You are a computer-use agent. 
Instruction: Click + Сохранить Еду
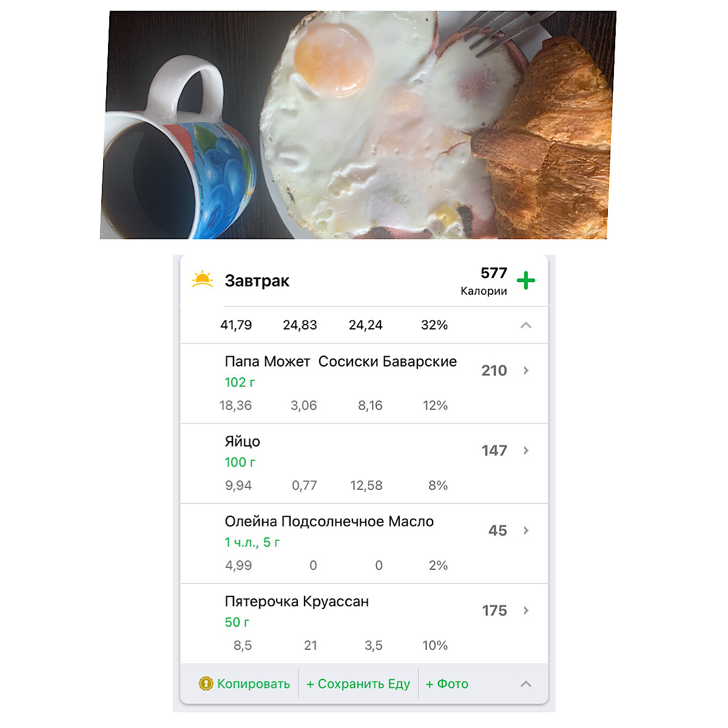[x=358, y=684]
